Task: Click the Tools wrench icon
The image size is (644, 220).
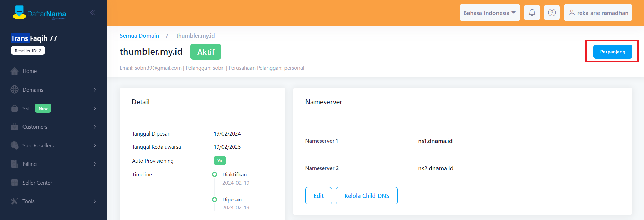Action: 14,201
